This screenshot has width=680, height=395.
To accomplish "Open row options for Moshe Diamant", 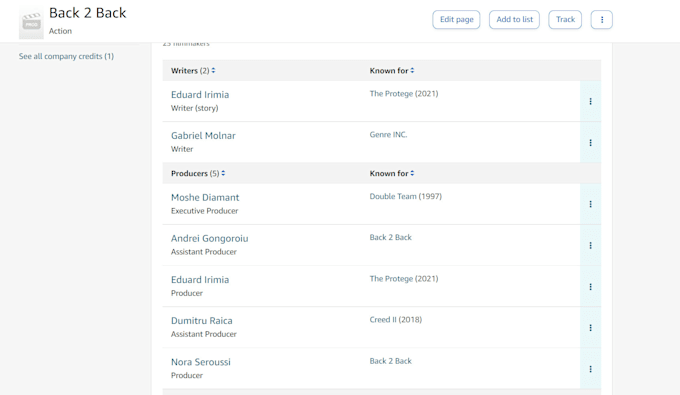I will (x=590, y=204).
